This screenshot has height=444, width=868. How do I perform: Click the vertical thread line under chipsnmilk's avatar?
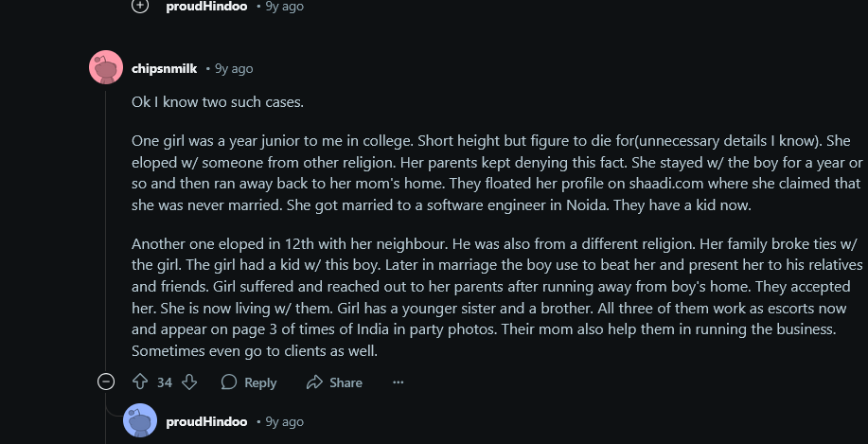coord(106,227)
